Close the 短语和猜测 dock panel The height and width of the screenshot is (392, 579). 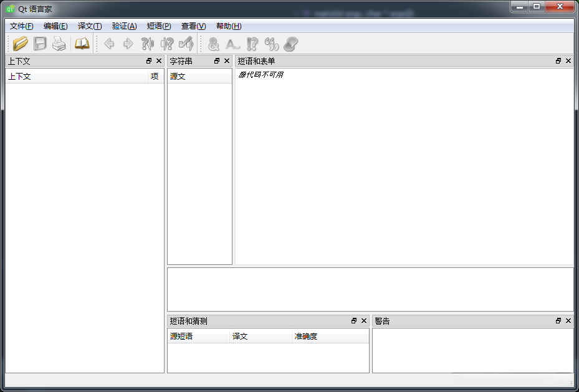[364, 321]
